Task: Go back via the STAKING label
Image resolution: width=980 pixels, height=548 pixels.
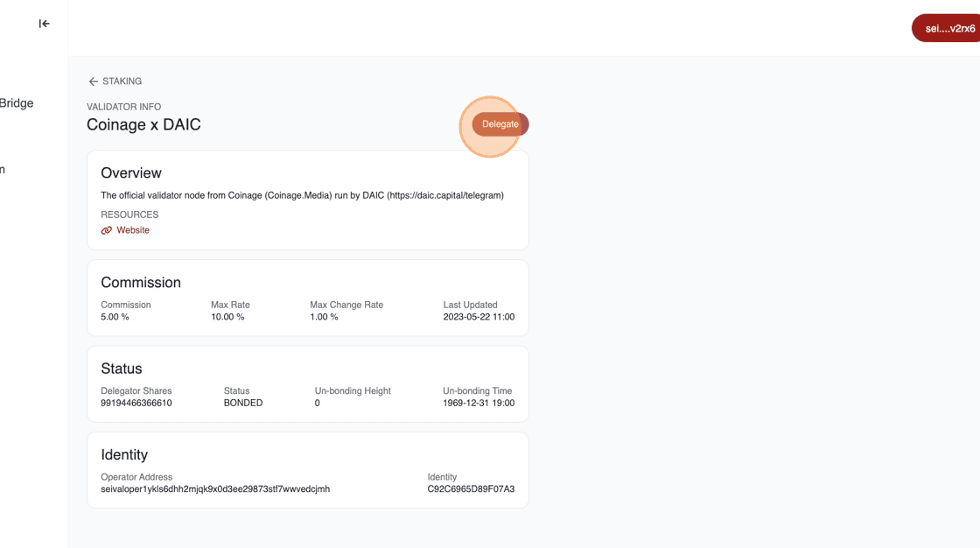Action: coord(122,81)
